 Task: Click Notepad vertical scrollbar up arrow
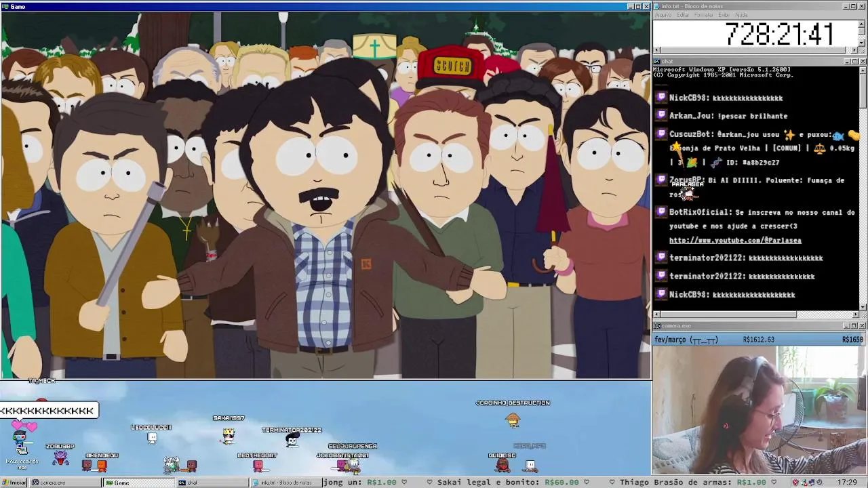point(863,24)
